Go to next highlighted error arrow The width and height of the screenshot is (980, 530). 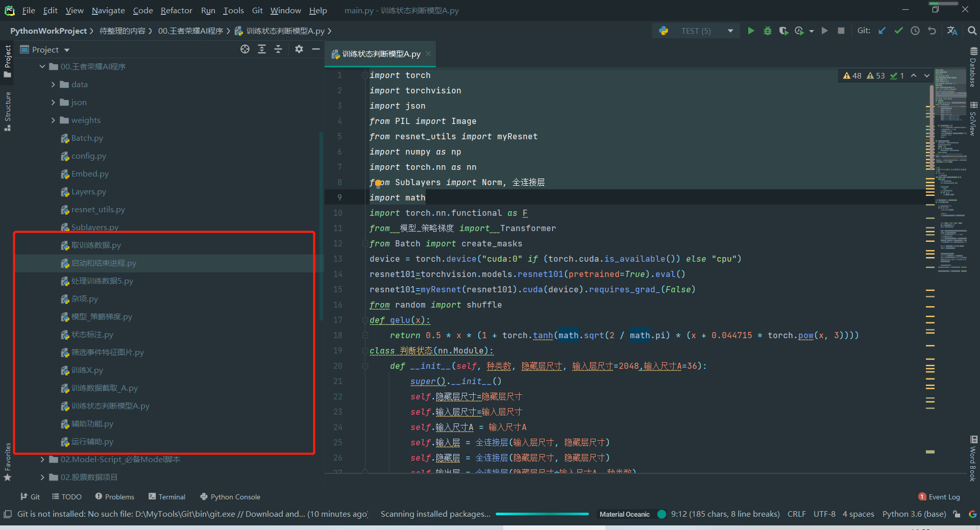coord(927,75)
